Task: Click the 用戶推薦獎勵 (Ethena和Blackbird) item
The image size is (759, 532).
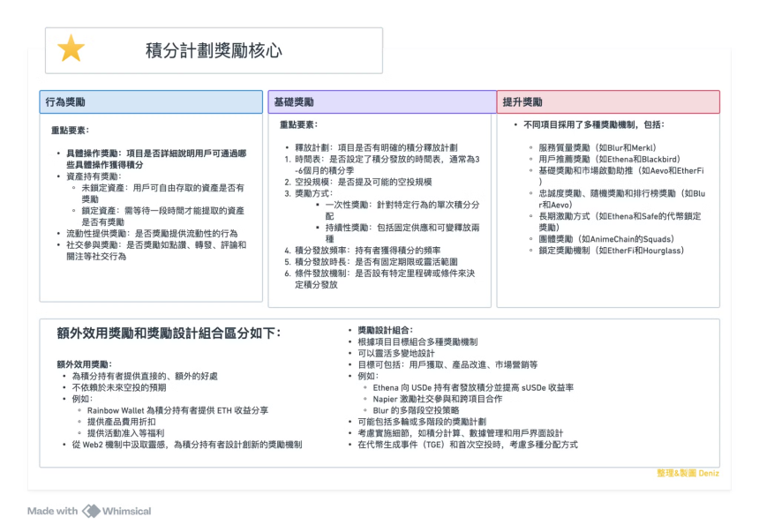Action: [x=610, y=159]
